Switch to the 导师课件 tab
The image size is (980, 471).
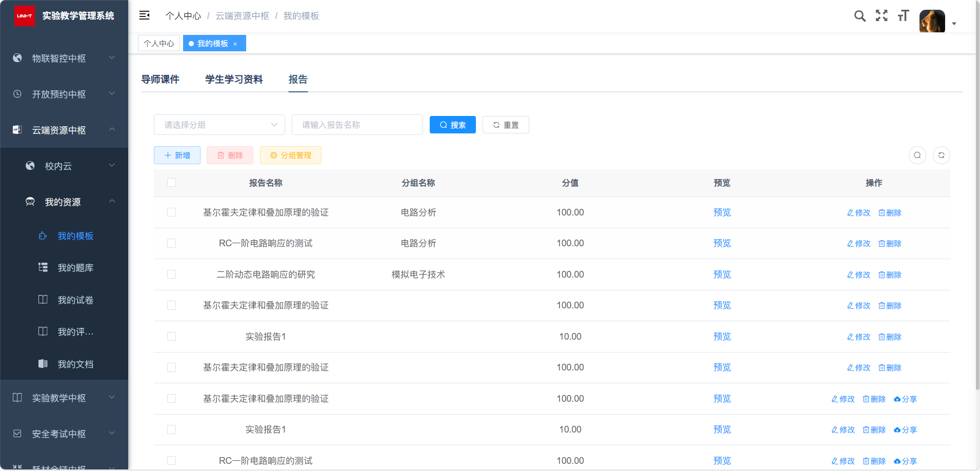[160, 80]
